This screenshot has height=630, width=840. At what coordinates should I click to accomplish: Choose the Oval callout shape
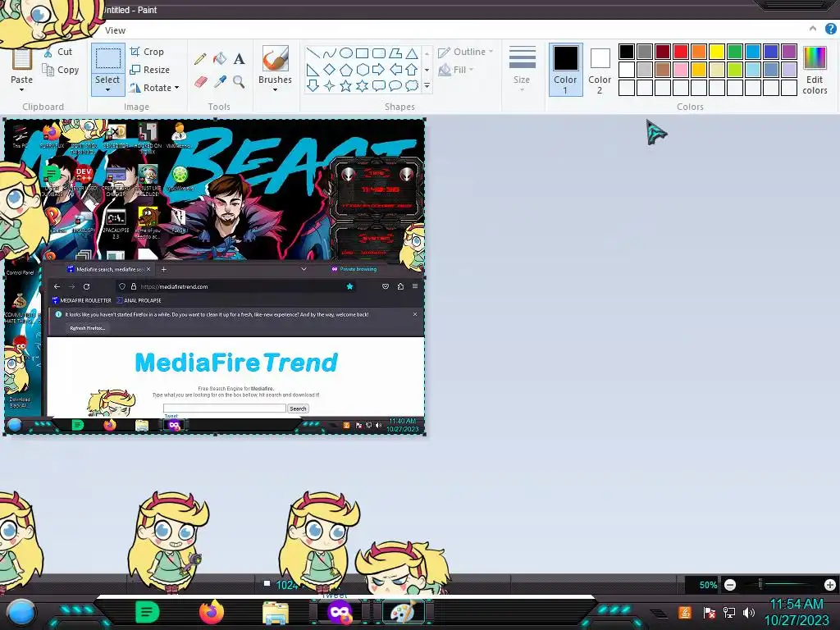point(395,85)
